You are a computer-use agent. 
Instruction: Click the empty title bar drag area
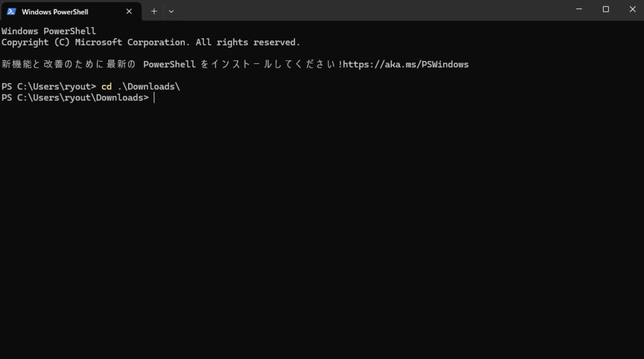(x=369, y=11)
